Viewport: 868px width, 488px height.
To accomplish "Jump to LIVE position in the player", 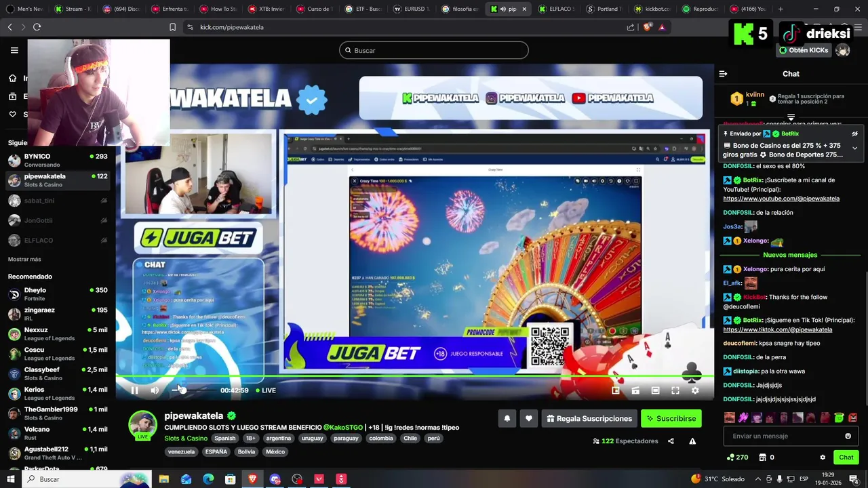I will tap(266, 390).
